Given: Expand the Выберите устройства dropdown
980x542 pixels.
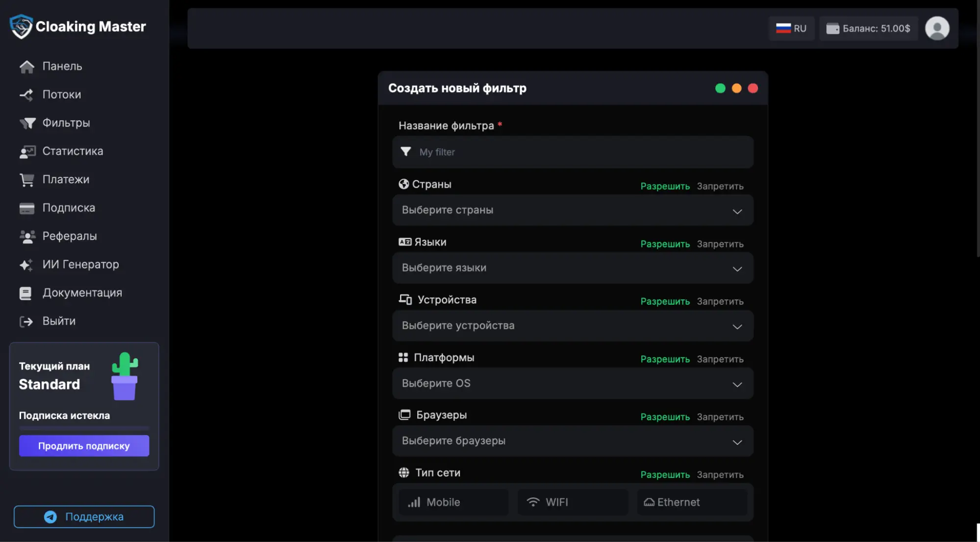Looking at the screenshot, I should pos(573,326).
